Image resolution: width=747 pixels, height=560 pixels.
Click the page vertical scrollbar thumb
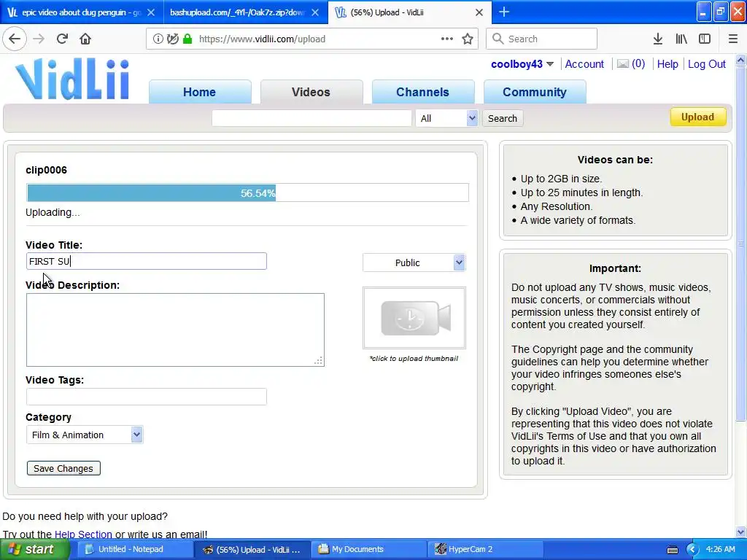coord(741,243)
